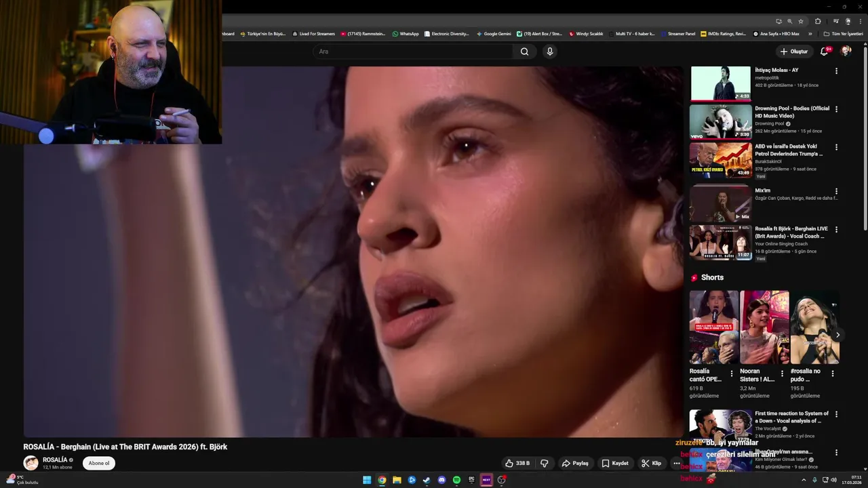Open Google Chrome from the taskbar
Viewport: 868px width, 488px height.
click(x=382, y=480)
